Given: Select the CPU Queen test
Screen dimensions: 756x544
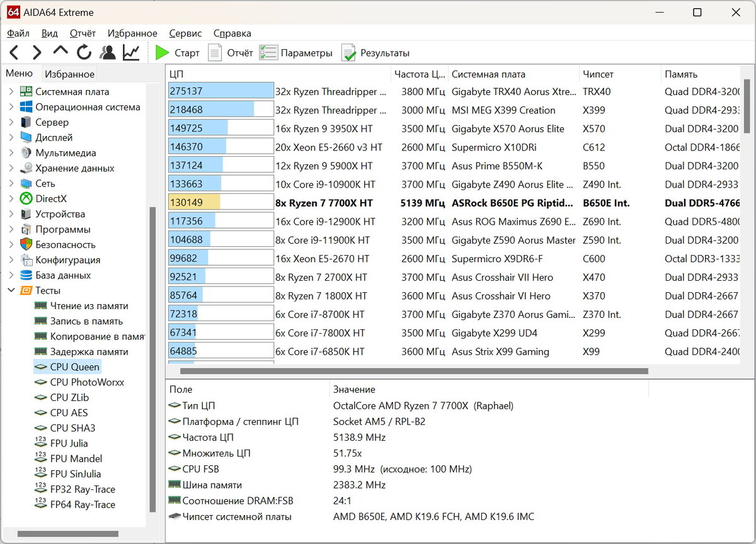Looking at the screenshot, I should point(67,367).
